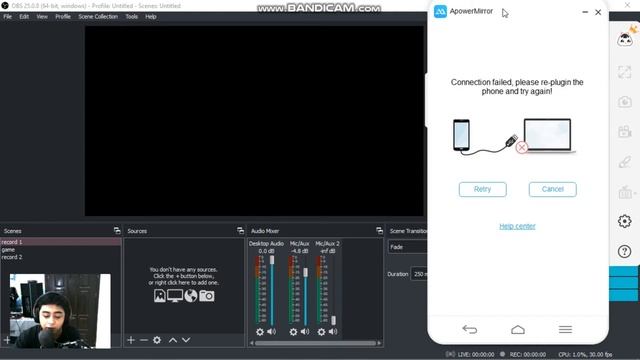640x360 pixels.
Task: Open the Tools menu in OBS
Action: (x=131, y=17)
